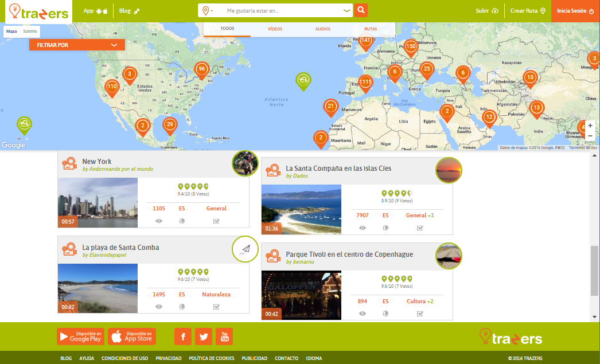Click the green video marker near Hawaii
The image size is (600, 364).
tap(24, 126)
